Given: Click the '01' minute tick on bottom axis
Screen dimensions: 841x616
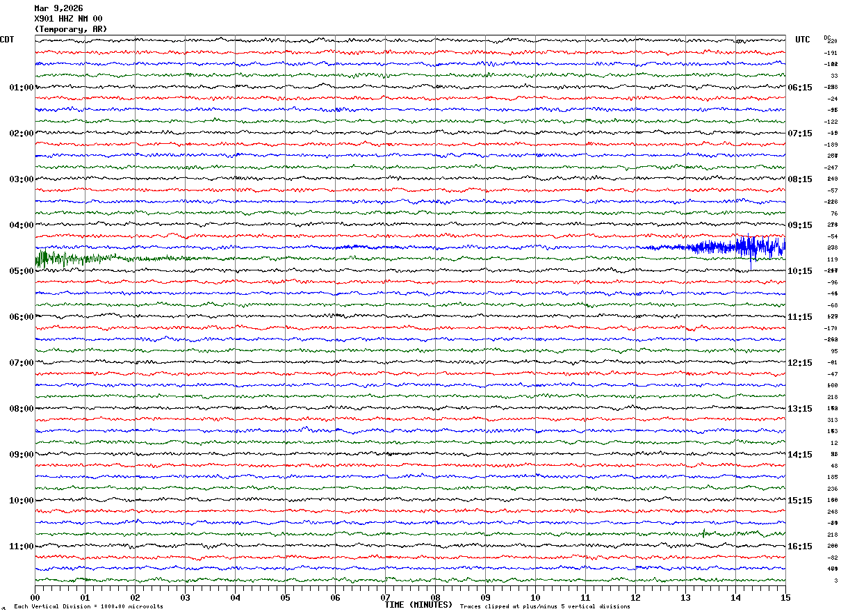Looking at the screenshot, I should click(85, 597).
